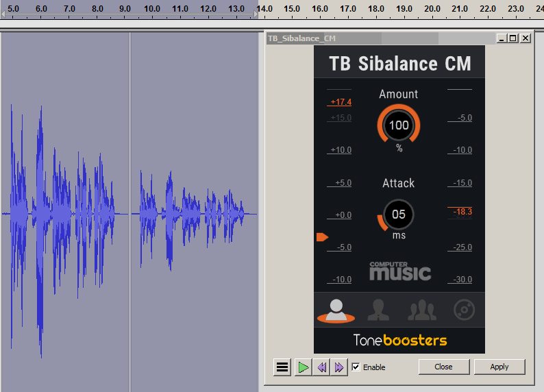544x392 pixels.
Task: Select the disc full-mix preset icon
Action: 465,310
